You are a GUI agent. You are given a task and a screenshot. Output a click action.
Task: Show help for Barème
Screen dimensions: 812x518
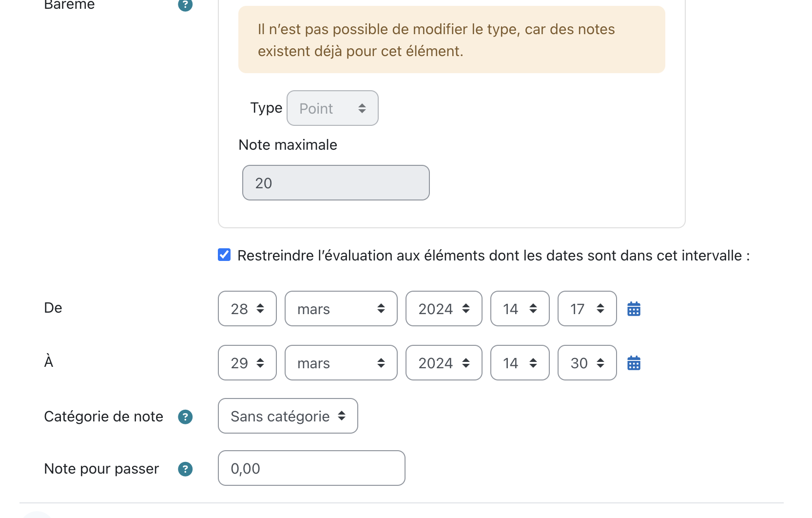185,4
